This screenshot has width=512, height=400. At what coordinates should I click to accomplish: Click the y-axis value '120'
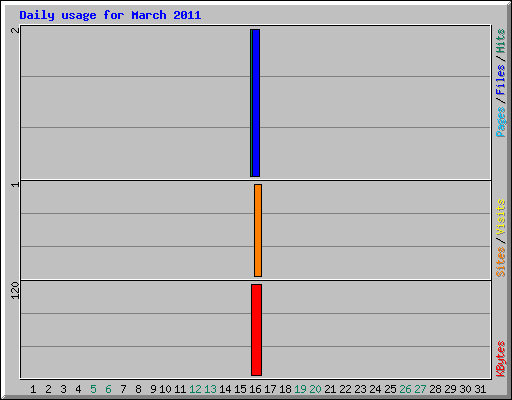tap(15, 290)
